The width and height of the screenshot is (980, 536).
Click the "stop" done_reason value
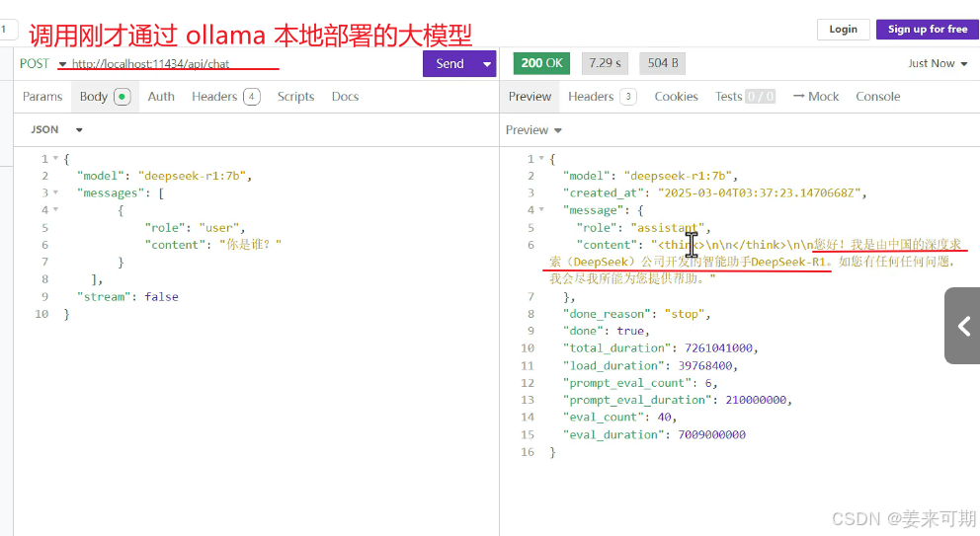pos(685,314)
